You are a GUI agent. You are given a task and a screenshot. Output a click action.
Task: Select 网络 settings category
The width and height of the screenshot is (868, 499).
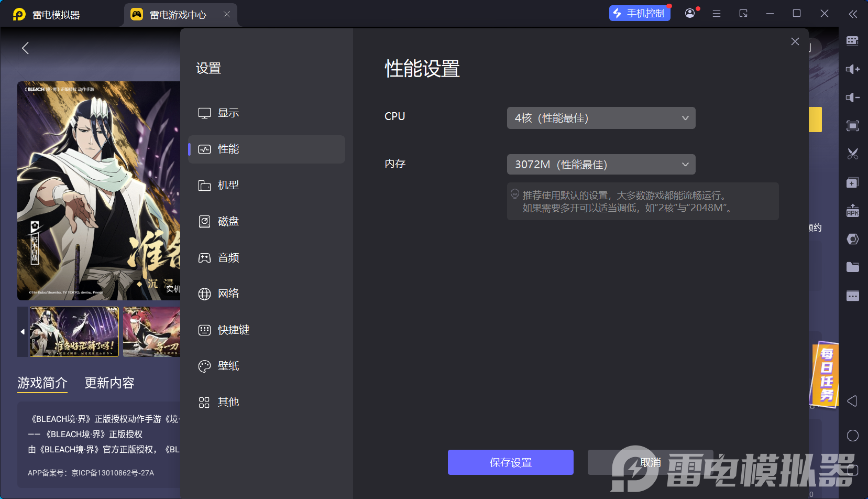(x=266, y=294)
